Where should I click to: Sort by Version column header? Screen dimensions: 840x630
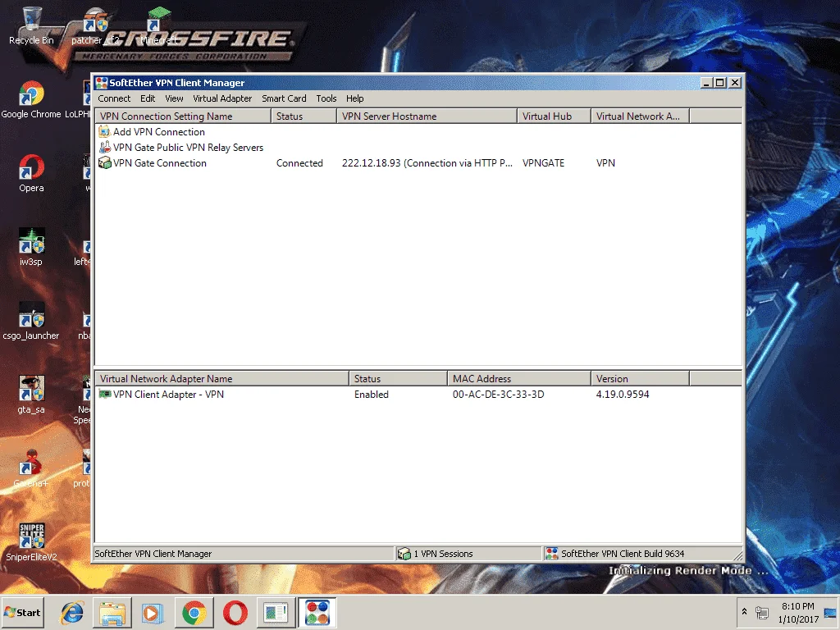[x=640, y=379]
